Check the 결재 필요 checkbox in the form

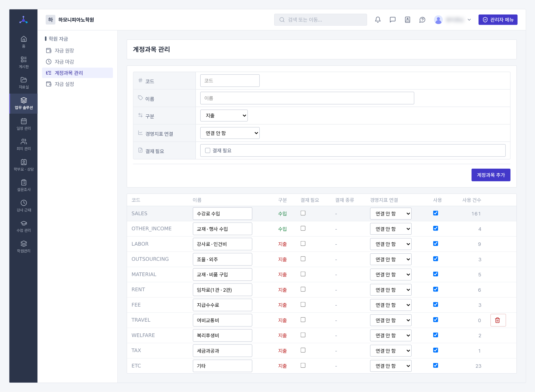[208, 150]
